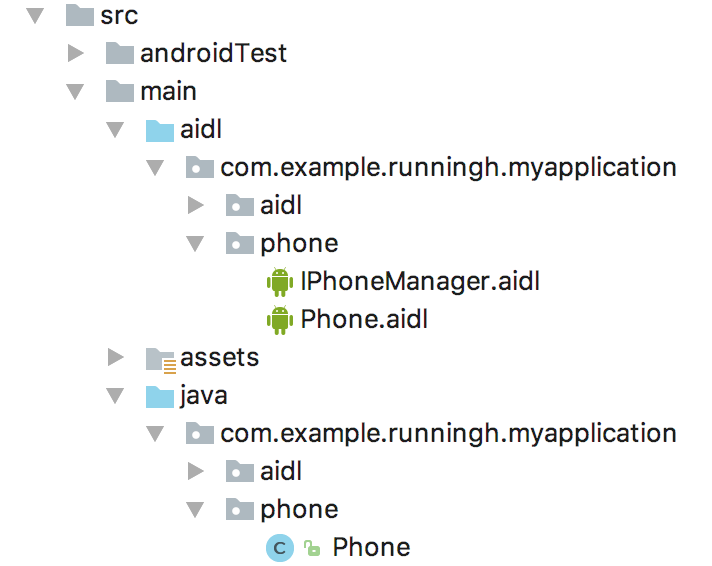Collapse the src folder arrow
This screenshot has width=712, height=566.
point(36,16)
